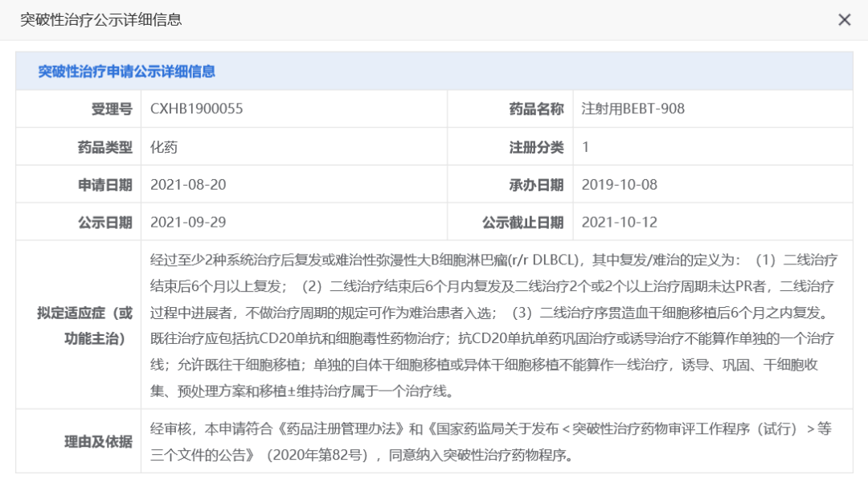Click the 理由及依据 field label

[98, 441]
